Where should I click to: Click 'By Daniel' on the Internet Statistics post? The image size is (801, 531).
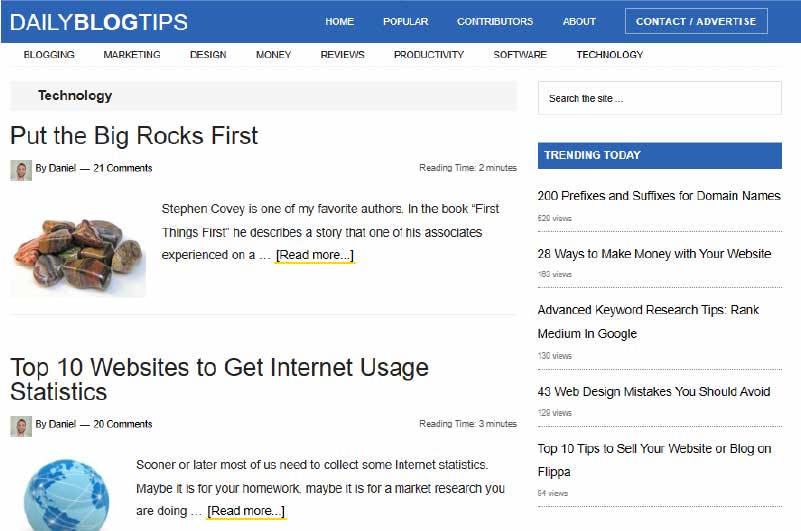click(56, 424)
